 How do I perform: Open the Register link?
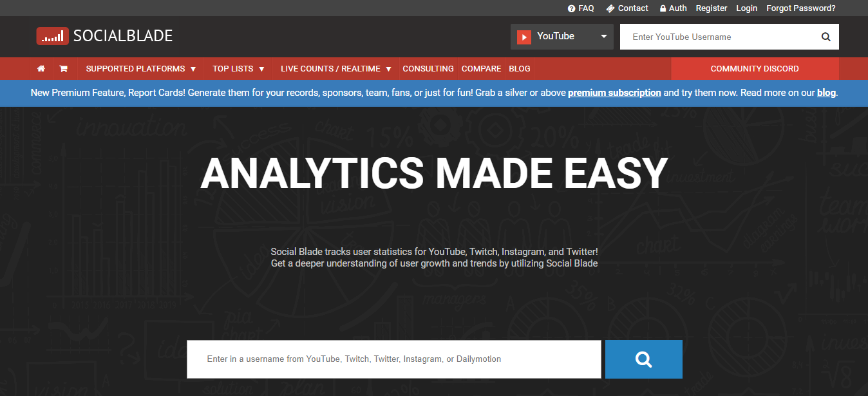pos(712,8)
